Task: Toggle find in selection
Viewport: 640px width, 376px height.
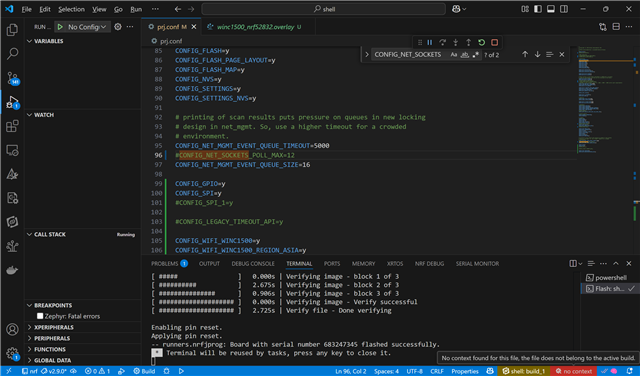Action: (x=550, y=54)
